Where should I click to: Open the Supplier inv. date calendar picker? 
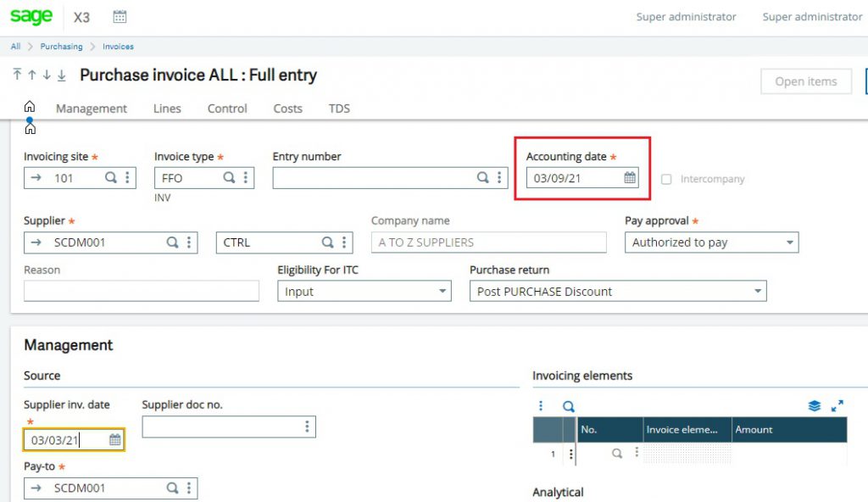[114, 440]
